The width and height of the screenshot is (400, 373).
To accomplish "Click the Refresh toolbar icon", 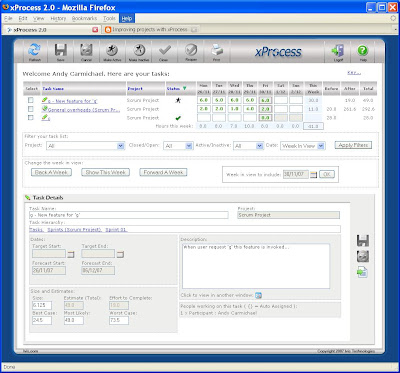I will click(x=34, y=51).
